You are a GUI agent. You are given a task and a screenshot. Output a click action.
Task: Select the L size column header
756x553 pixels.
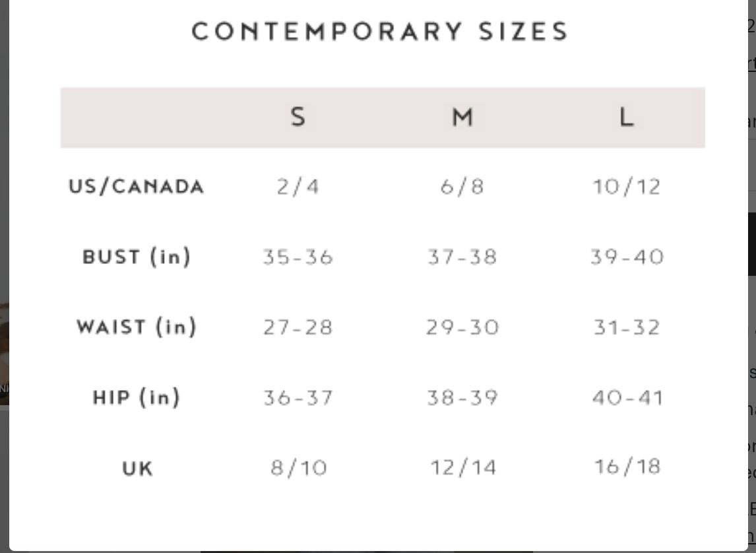626,117
